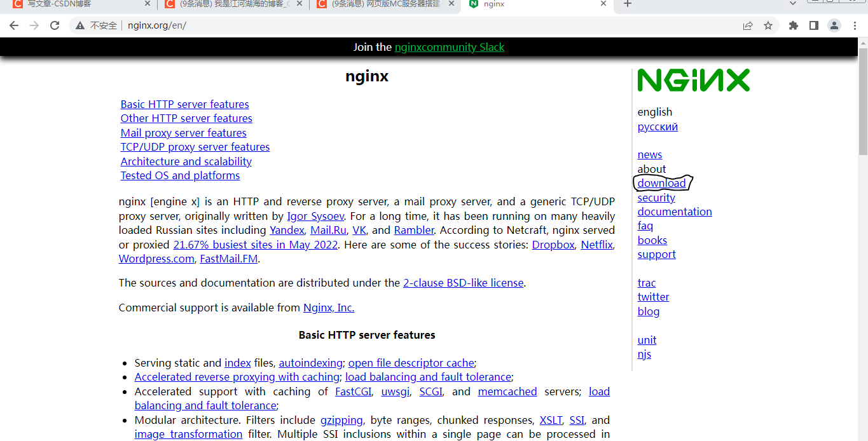Open the FastMail.FM link
The height and width of the screenshot is (441, 868).
(x=230, y=259)
